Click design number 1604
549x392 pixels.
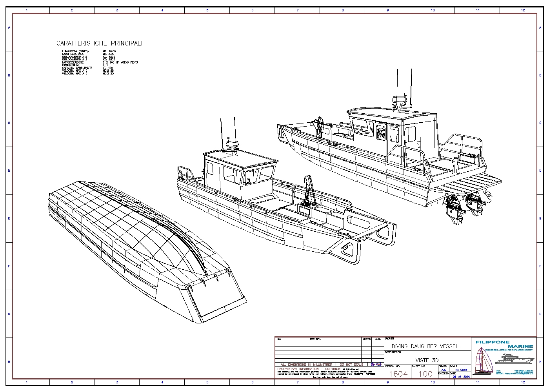click(x=398, y=374)
